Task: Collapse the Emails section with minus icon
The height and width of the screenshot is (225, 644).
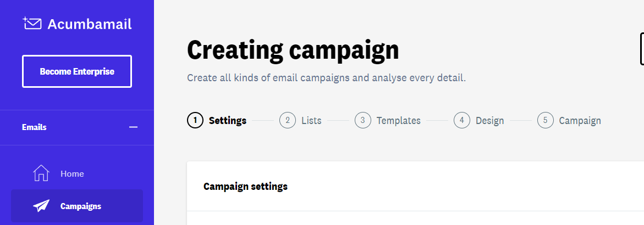Action: [x=133, y=127]
